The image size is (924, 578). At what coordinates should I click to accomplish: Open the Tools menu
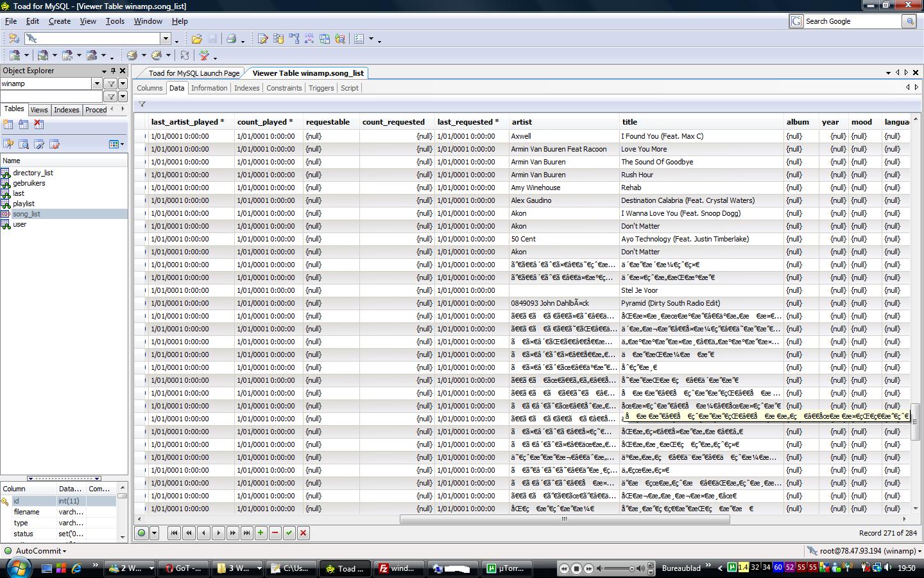click(115, 21)
